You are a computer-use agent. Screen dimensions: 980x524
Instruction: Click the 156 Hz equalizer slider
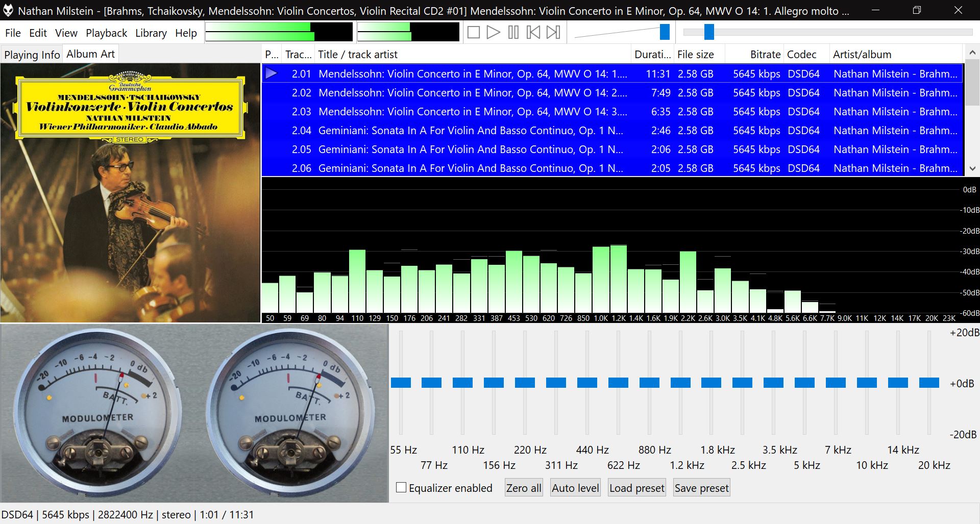(494, 383)
